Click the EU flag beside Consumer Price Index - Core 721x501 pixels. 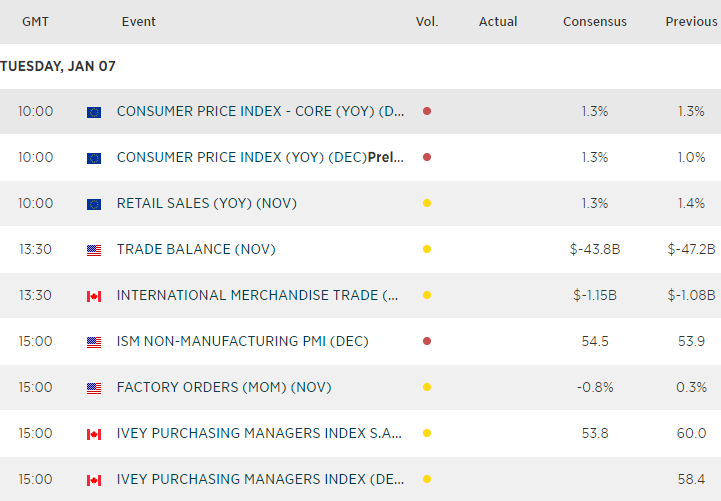point(94,112)
